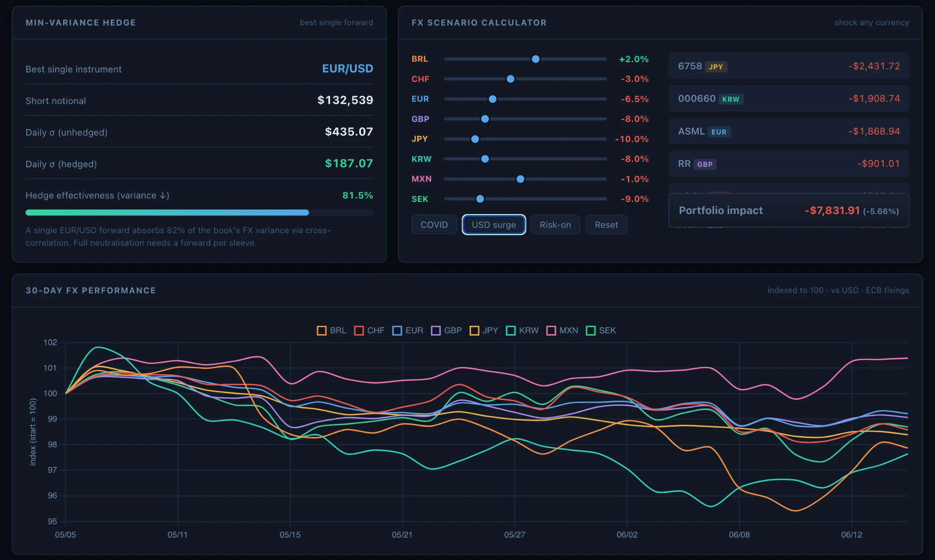
Task: Adjust the KRW shock slider handle
Action: [485, 159]
